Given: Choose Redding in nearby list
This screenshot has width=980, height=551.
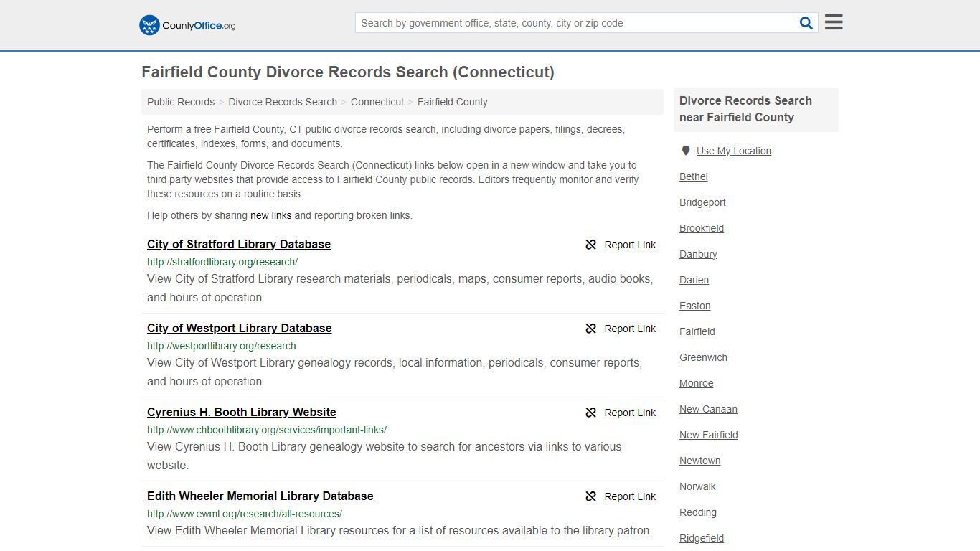Looking at the screenshot, I should pos(698,512).
